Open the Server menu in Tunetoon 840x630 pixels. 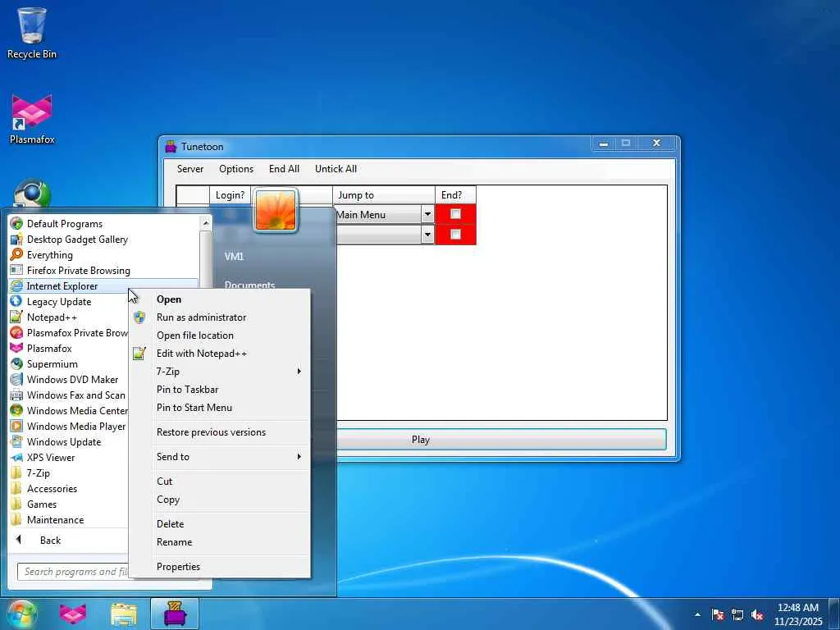click(x=190, y=169)
